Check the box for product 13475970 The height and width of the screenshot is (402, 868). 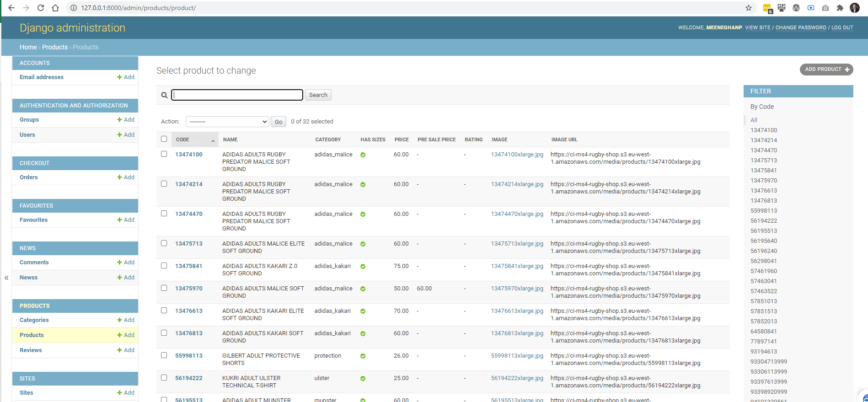coord(164,288)
